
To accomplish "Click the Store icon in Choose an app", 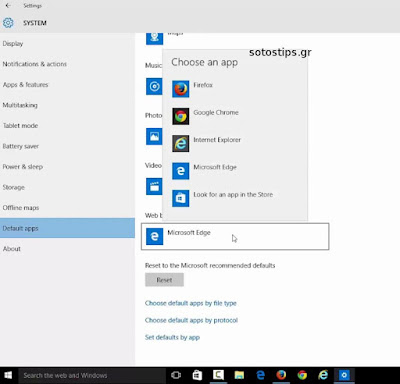I will (x=181, y=198).
